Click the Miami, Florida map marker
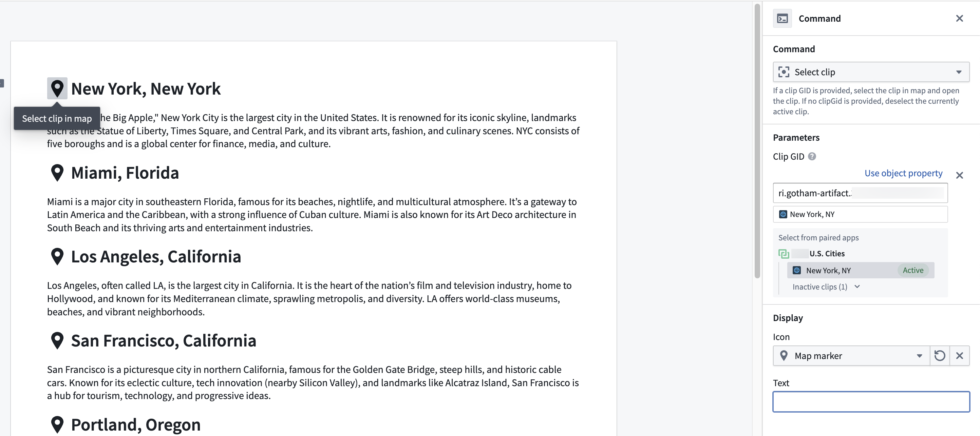This screenshot has height=436, width=980. point(57,173)
